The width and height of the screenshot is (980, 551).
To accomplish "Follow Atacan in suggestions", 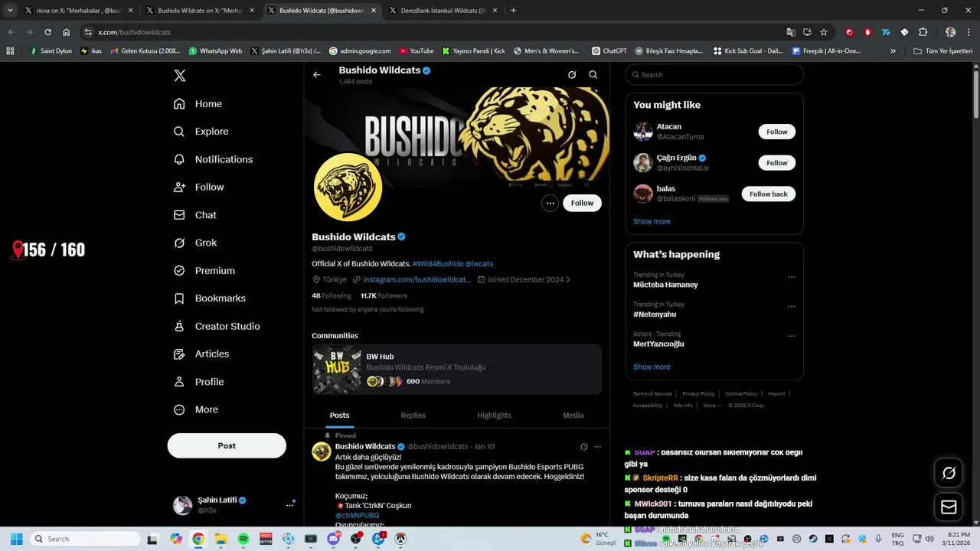I will pyautogui.click(x=777, y=132).
